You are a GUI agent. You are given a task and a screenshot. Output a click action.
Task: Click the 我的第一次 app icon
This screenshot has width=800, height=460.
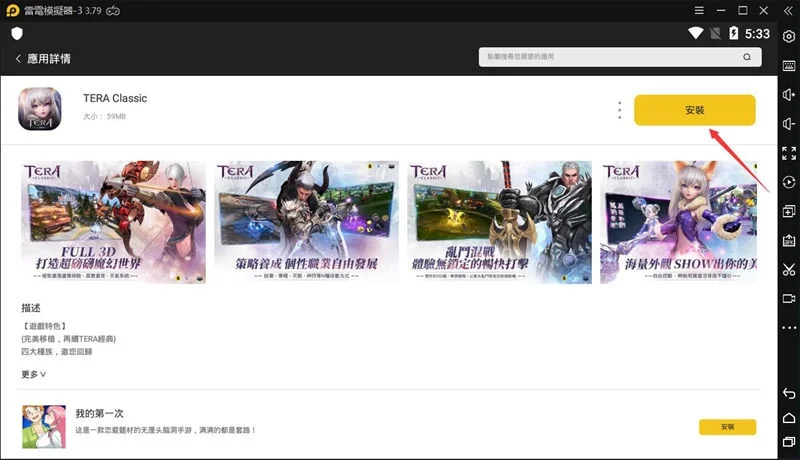[44, 427]
